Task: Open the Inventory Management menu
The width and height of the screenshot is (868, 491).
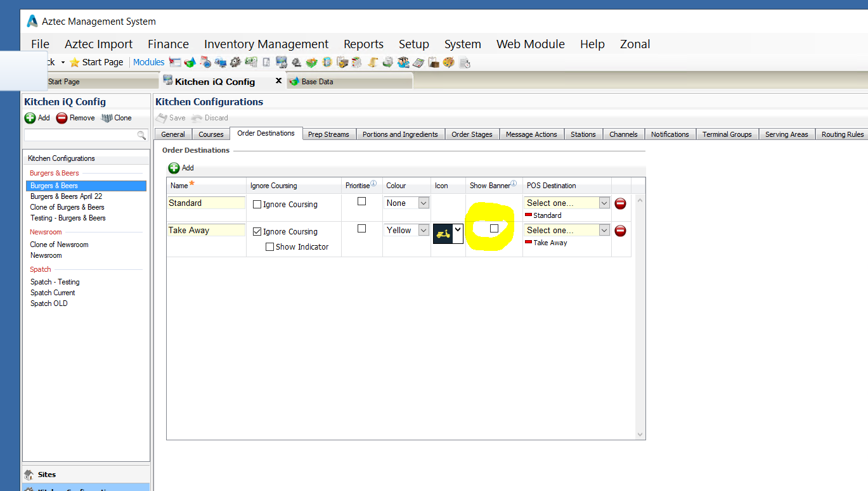Action: coord(266,44)
